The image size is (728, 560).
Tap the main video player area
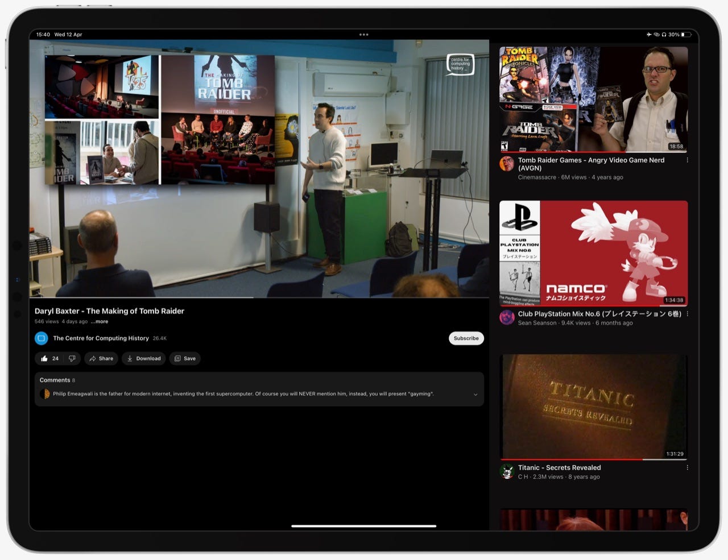pos(259,169)
